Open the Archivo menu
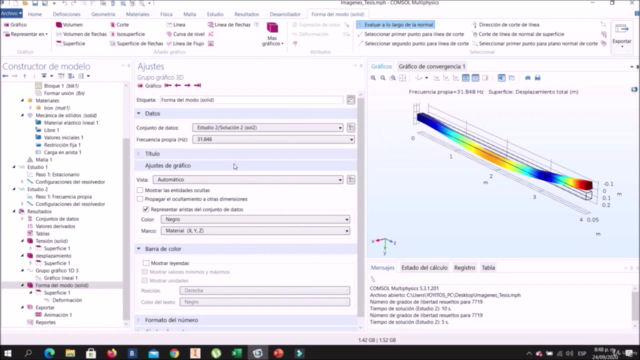This screenshot has height=360, width=640. pyautogui.click(x=11, y=13)
